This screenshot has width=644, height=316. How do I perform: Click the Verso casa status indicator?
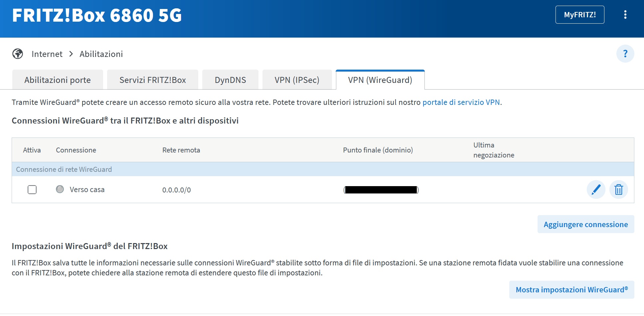pos(60,189)
